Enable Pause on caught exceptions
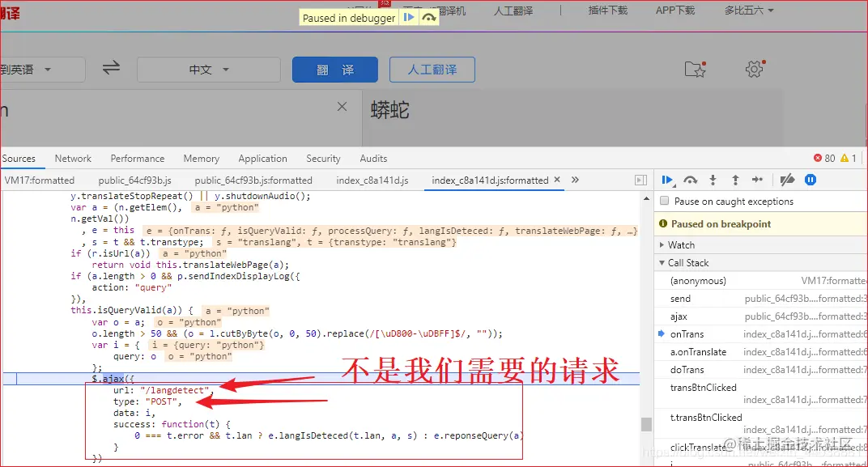 pyautogui.click(x=665, y=201)
